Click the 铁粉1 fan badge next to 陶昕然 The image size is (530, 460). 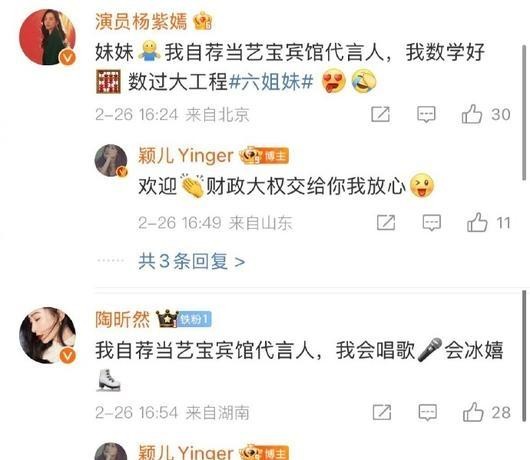point(194,319)
